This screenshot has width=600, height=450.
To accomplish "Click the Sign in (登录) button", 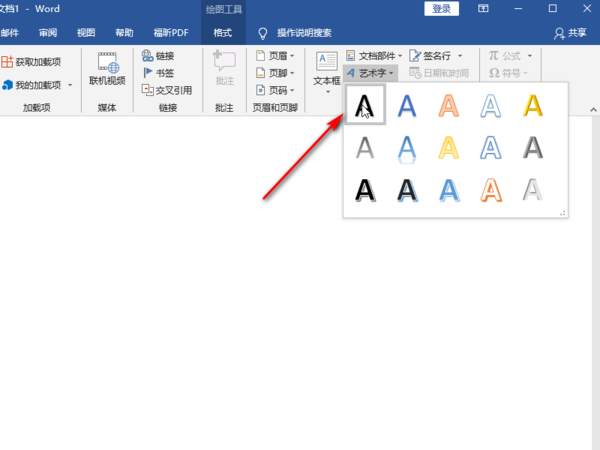I will click(442, 8).
